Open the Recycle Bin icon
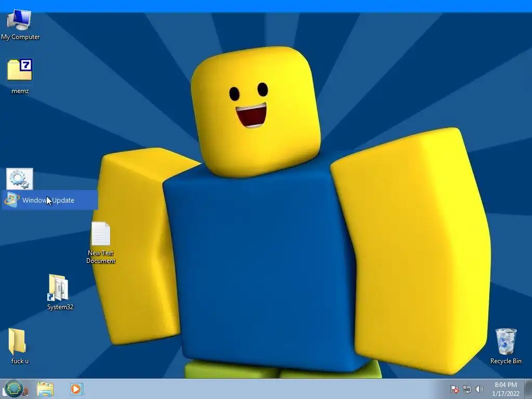Viewport: 532px width, 399px height. [506, 341]
